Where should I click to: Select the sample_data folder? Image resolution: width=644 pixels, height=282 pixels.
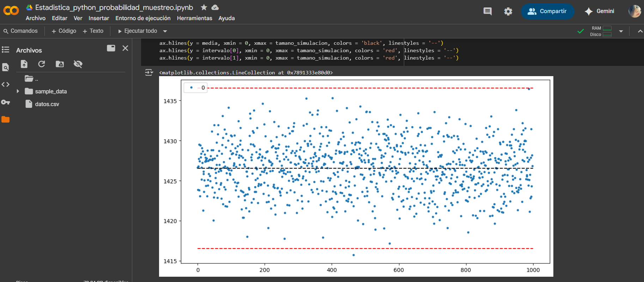46,91
